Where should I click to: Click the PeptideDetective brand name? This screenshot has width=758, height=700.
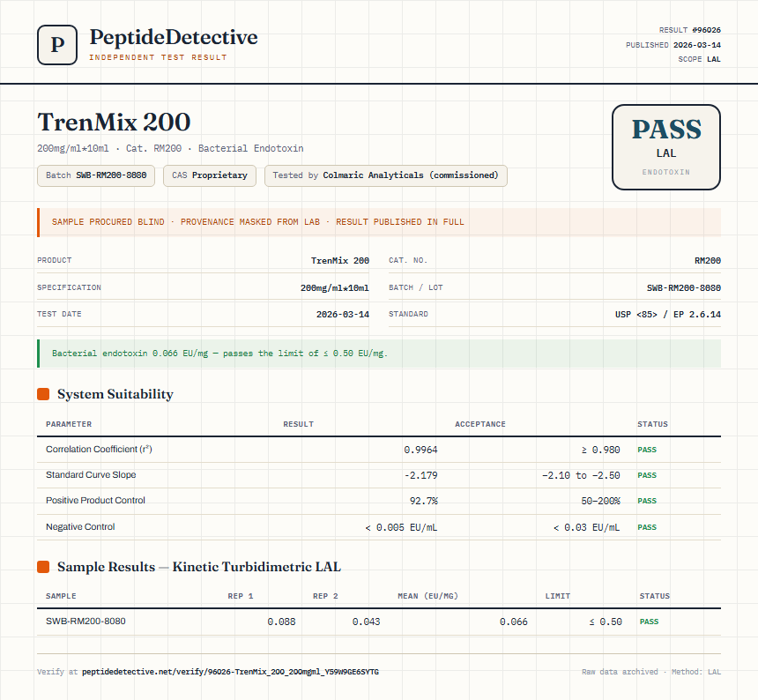[x=174, y=37]
